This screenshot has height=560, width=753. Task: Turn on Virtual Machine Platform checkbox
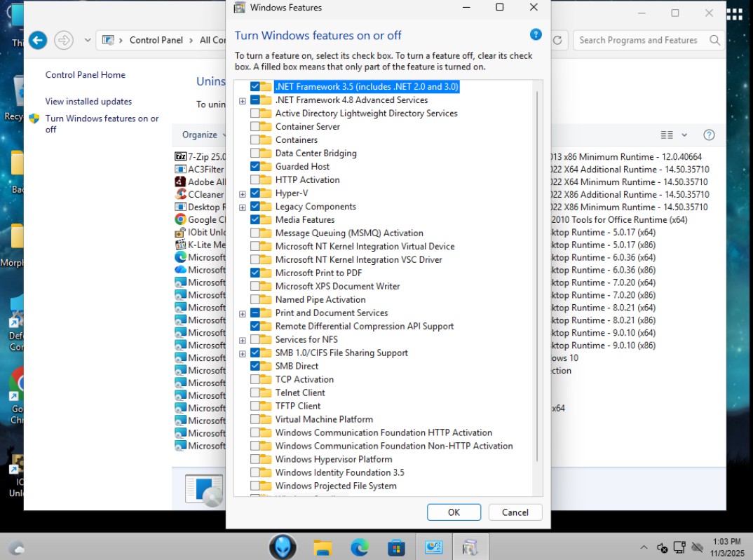coord(255,419)
